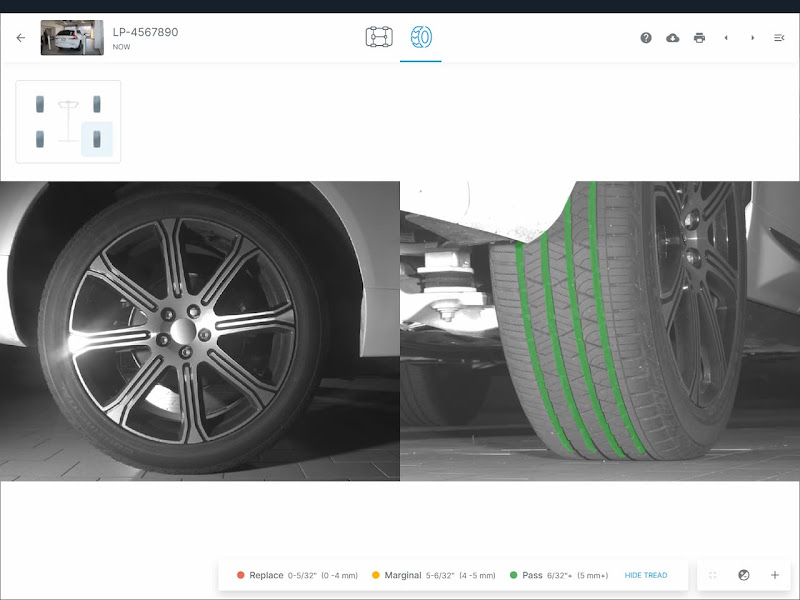This screenshot has height=600, width=800.
Task: Switch to the vehicle chassis overview tab
Action: coord(379,38)
